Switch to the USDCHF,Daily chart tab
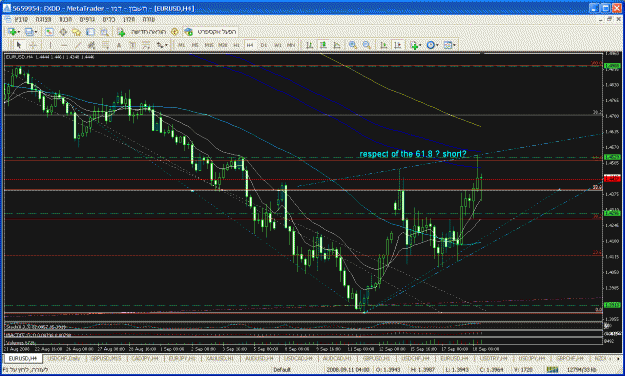This screenshot has height=376, width=625. pos(64,358)
